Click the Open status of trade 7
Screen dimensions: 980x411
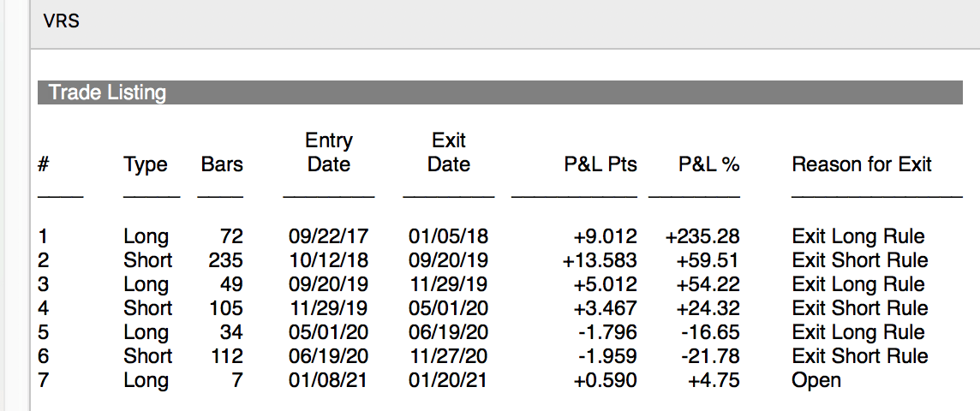pos(816,380)
